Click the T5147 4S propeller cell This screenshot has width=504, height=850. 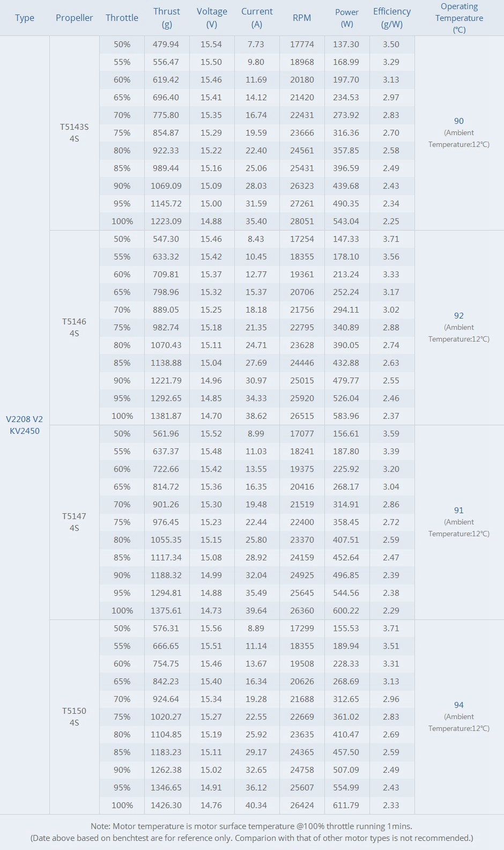tap(74, 522)
